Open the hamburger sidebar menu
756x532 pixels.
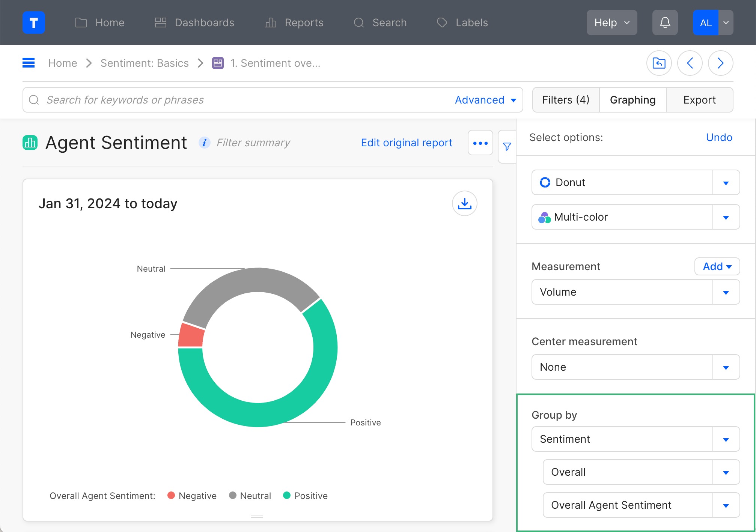[x=29, y=63]
